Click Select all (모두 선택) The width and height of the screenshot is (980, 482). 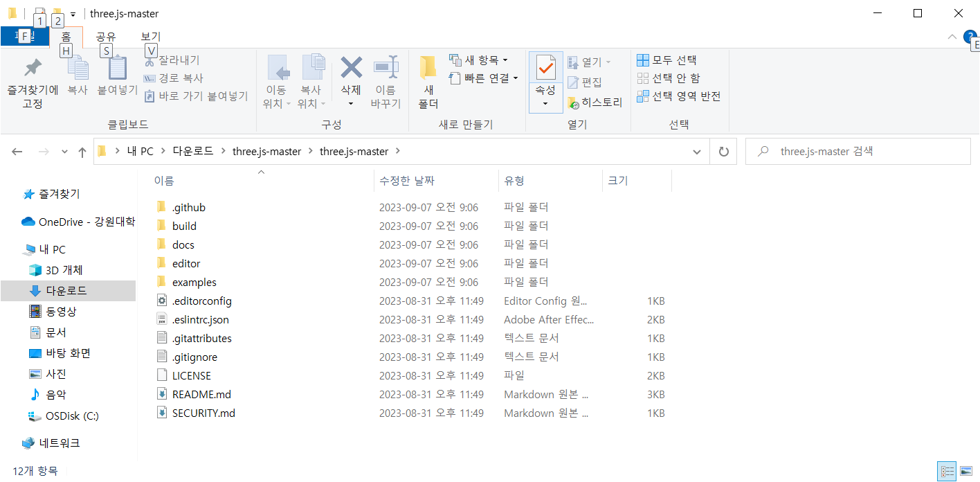click(666, 60)
